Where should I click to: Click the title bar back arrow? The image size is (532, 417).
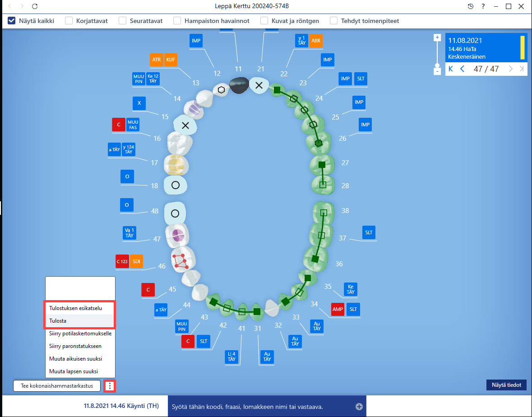[10, 6]
